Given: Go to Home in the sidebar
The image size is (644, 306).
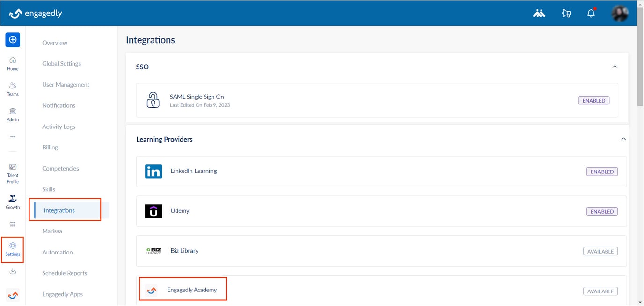Looking at the screenshot, I should click(x=13, y=64).
